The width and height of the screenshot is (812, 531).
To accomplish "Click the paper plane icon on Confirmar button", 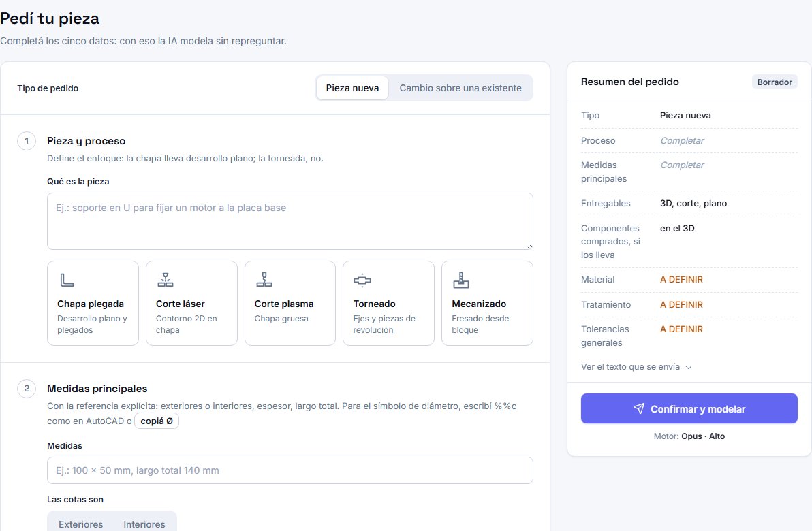I will [x=639, y=409].
